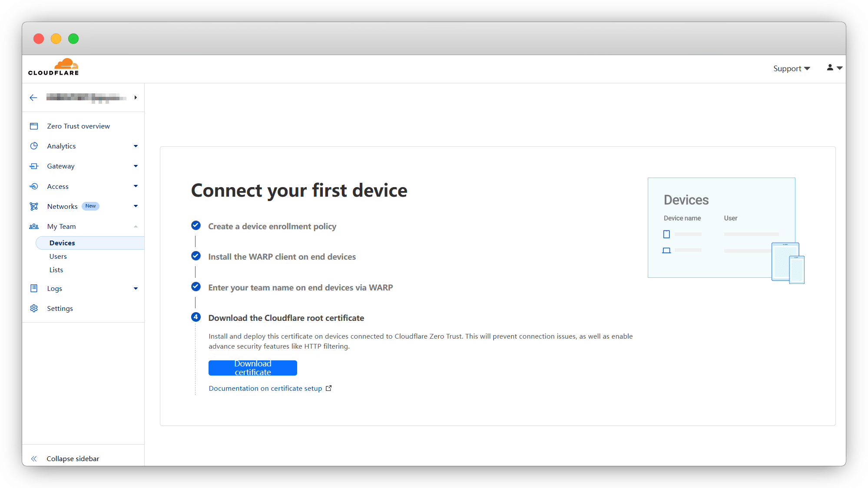Click the New badge next to Networks
This screenshot has height=488, width=868.
coord(90,206)
